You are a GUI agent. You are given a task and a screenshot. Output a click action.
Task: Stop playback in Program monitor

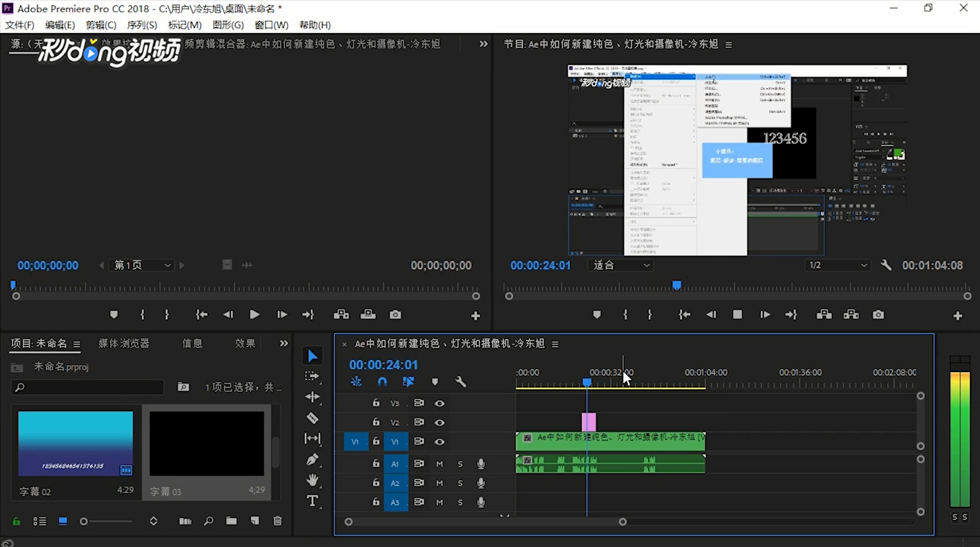point(738,315)
